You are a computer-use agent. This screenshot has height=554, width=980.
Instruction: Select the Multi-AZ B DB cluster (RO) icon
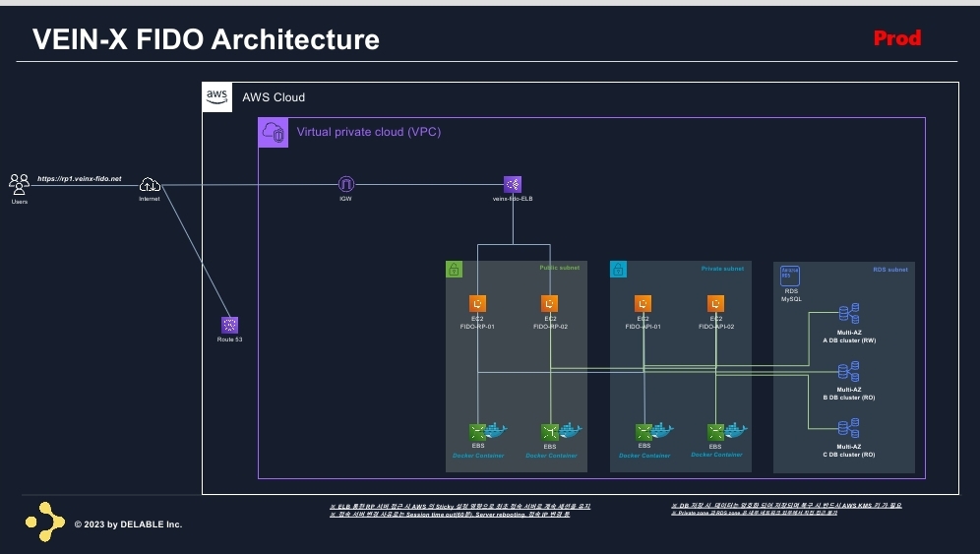pyautogui.click(x=849, y=371)
